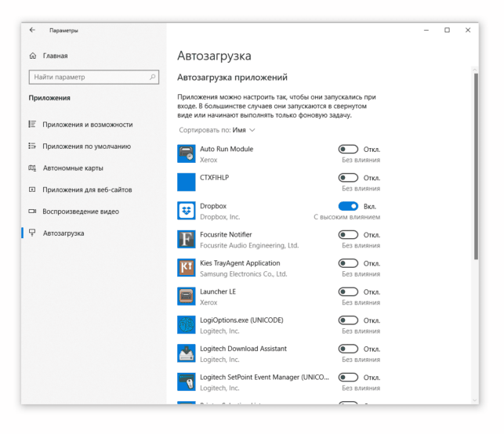
Task: Click the Приложения по умолчанию icon
Action: 32,146
